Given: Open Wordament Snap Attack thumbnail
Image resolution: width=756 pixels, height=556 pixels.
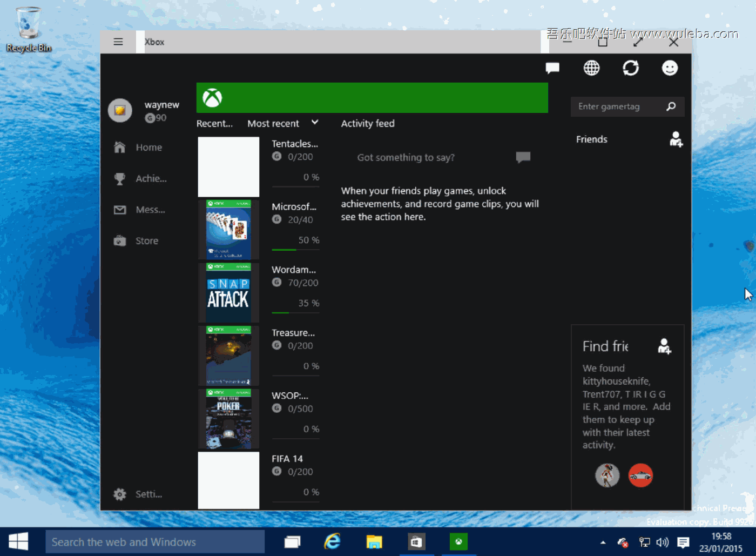Looking at the screenshot, I should tap(228, 293).
